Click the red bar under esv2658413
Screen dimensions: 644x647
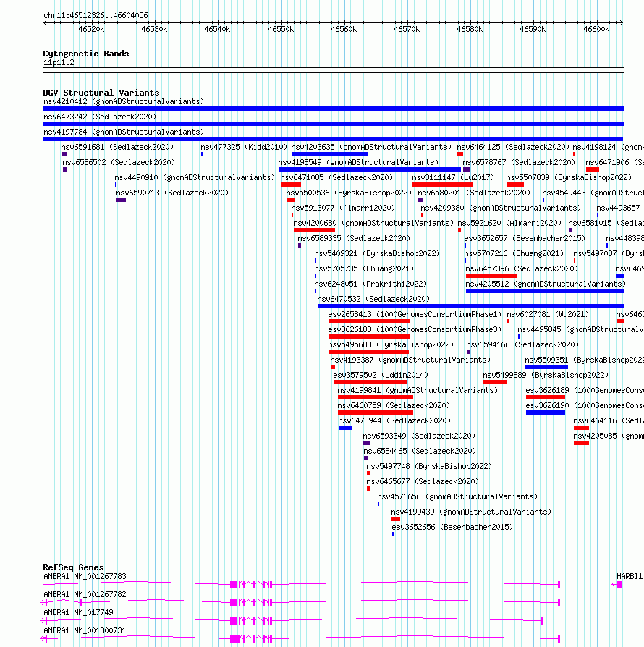(x=369, y=321)
